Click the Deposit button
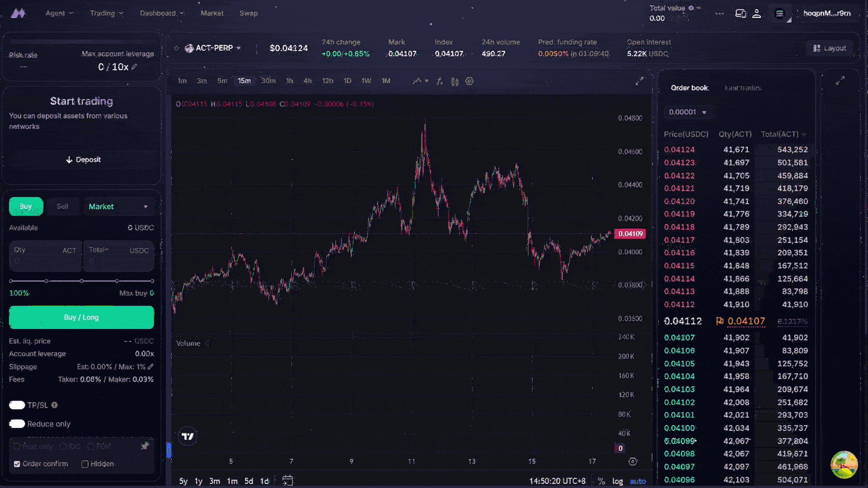This screenshot has width=868, height=488. pos(83,160)
